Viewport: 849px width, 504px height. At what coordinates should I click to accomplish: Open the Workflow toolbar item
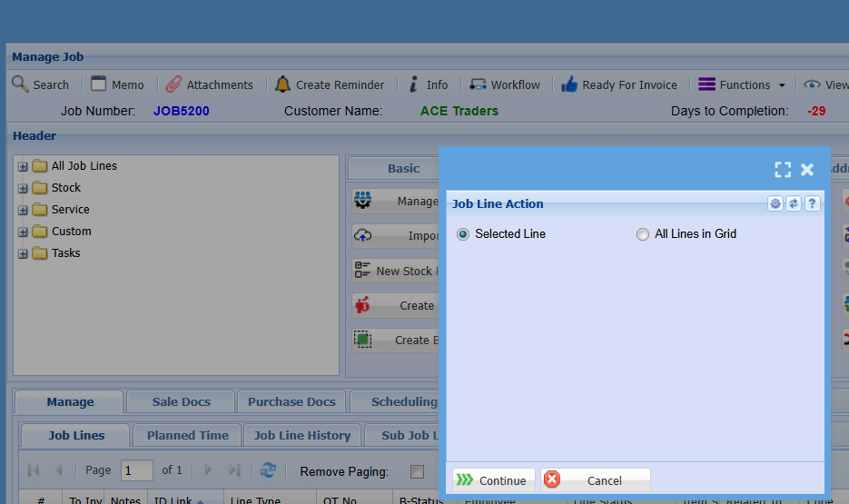(x=505, y=84)
